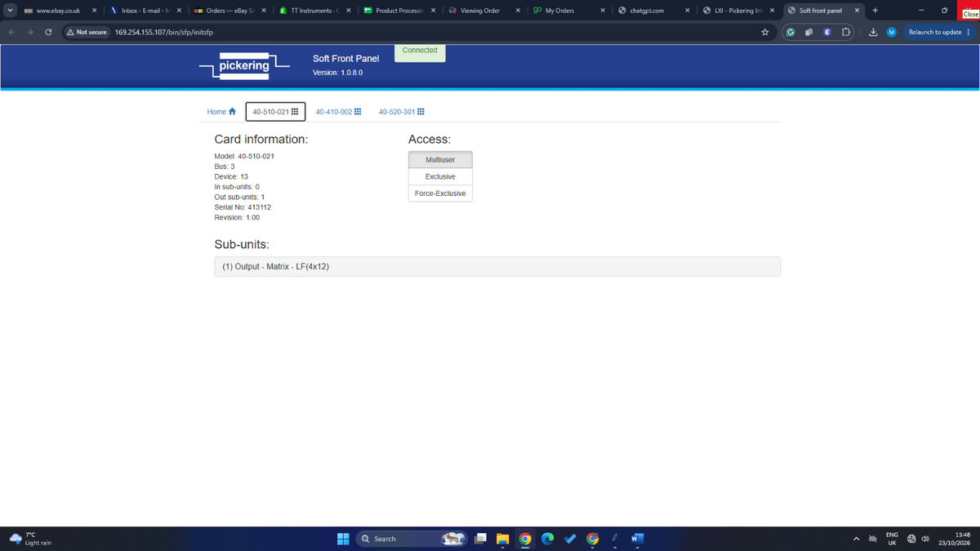Expand the Output - Matrix - LF(4x12) sub-unit
Screen dimensions: 980x551
[x=497, y=267]
